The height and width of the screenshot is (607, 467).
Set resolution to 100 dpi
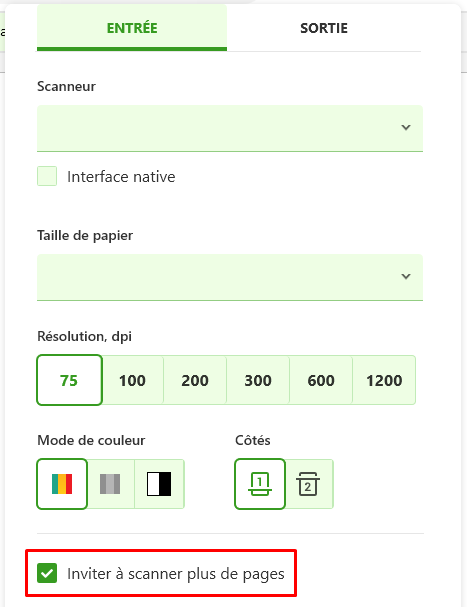click(x=132, y=380)
